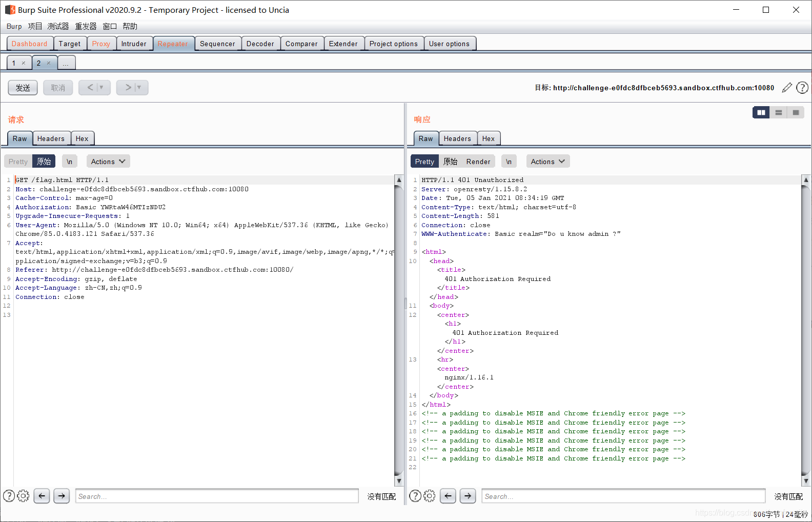The image size is (812, 522).
Task: Open response Headers tab
Action: [457, 138]
